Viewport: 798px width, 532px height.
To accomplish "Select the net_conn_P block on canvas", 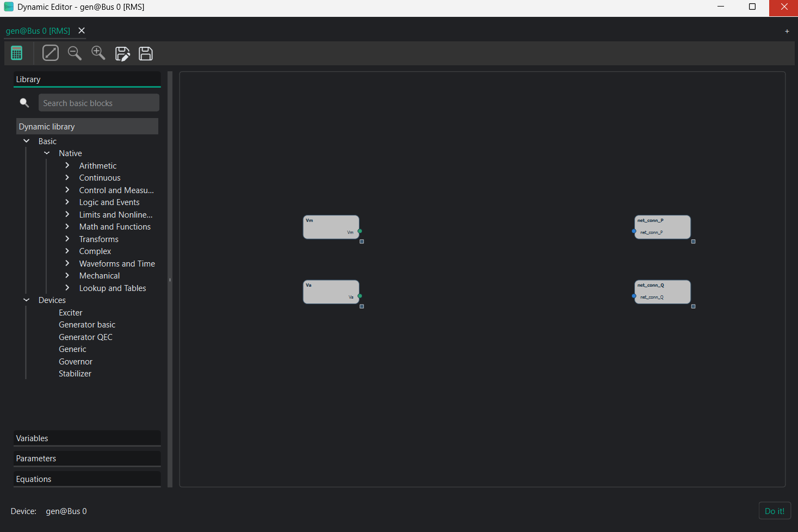I will [663, 227].
